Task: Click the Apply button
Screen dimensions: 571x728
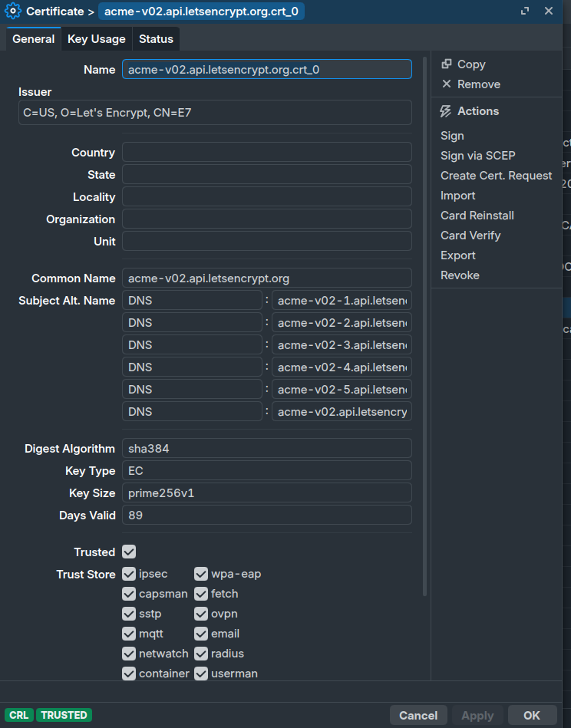Action: (477, 716)
